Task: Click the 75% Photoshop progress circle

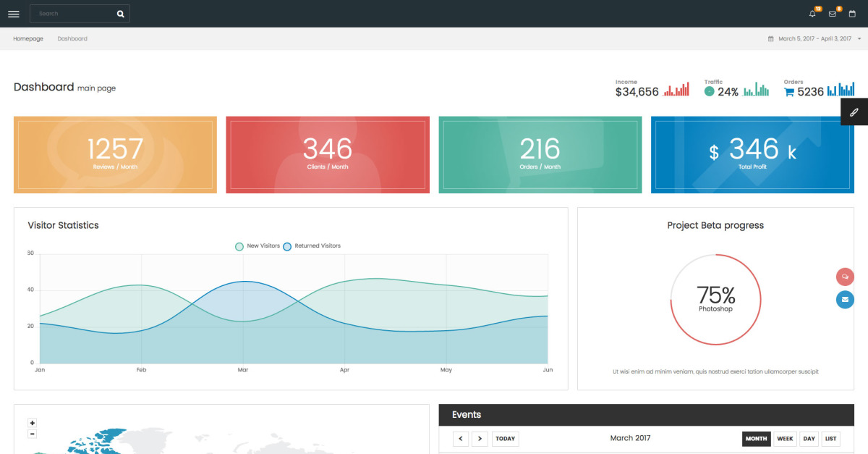Action: coord(715,299)
